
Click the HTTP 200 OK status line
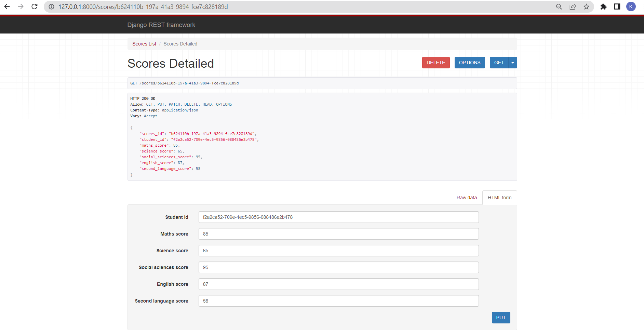(x=143, y=98)
